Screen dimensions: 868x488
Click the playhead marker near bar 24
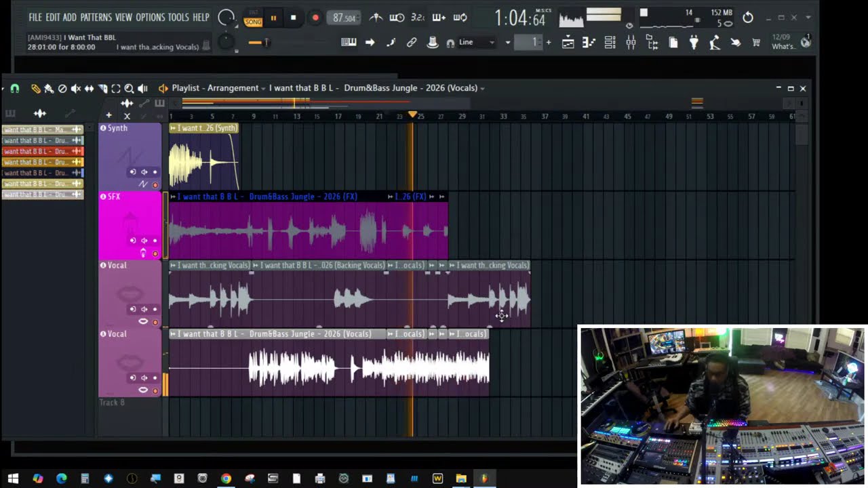(412, 115)
